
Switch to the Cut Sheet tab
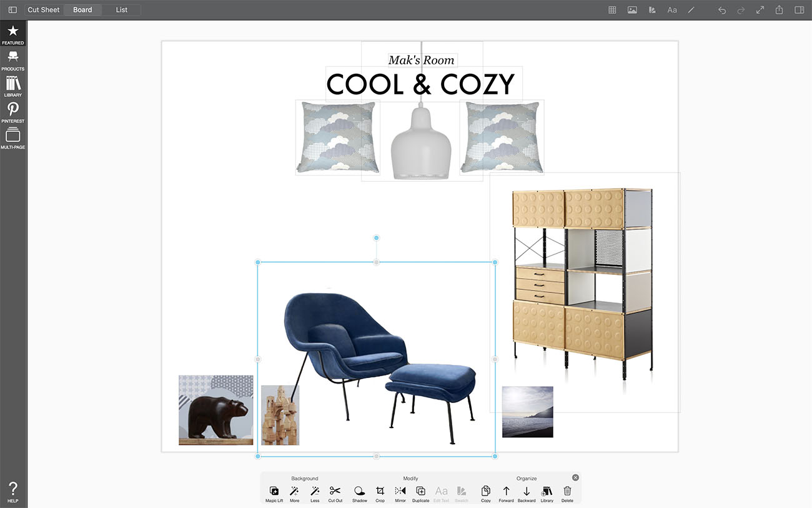pos(44,10)
